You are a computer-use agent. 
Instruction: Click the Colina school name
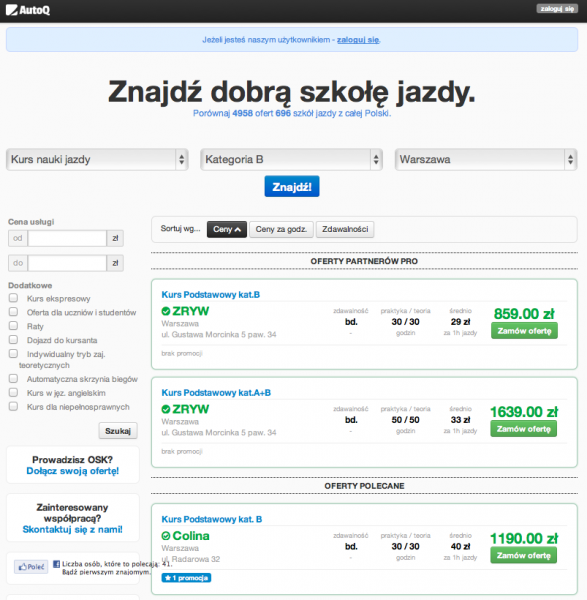(191, 536)
